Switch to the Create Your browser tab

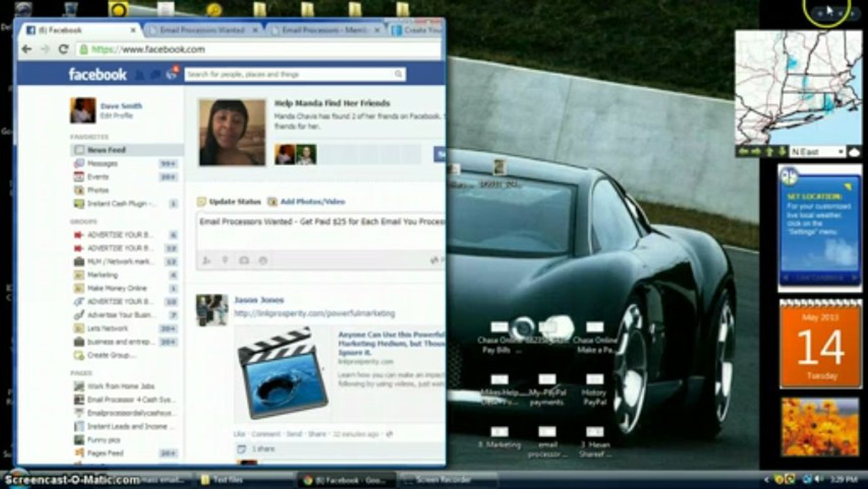tap(415, 30)
